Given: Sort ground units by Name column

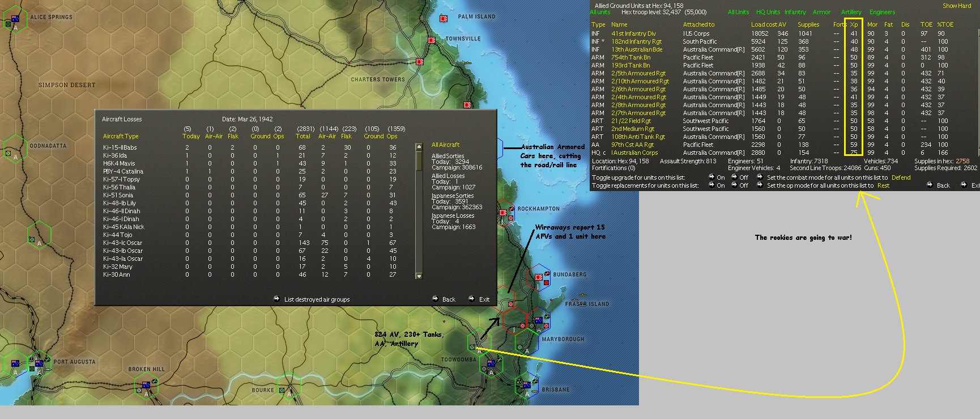Looking at the screenshot, I should tap(619, 24).
